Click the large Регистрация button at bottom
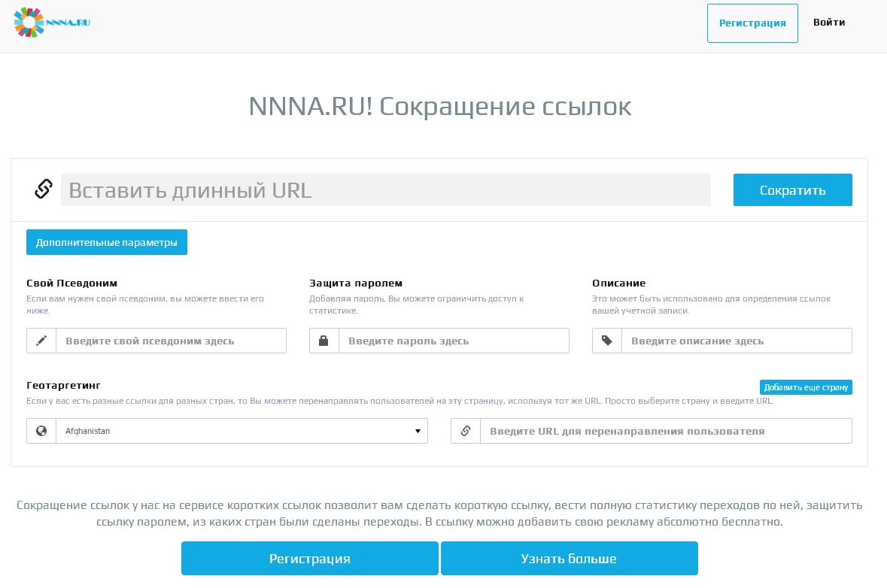The image size is (887, 588). (309, 559)
